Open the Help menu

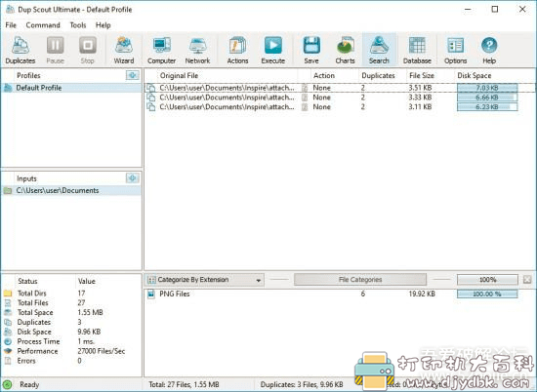(103, 25)
